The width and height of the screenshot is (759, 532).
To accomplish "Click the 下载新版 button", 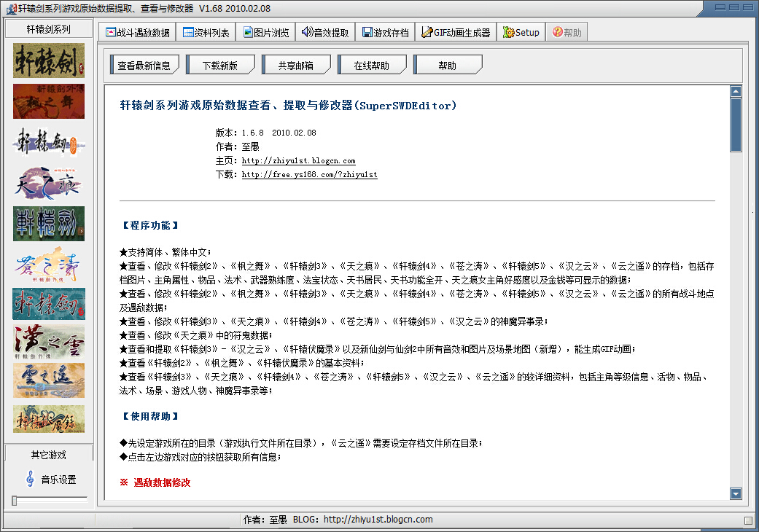I will 220,65.
